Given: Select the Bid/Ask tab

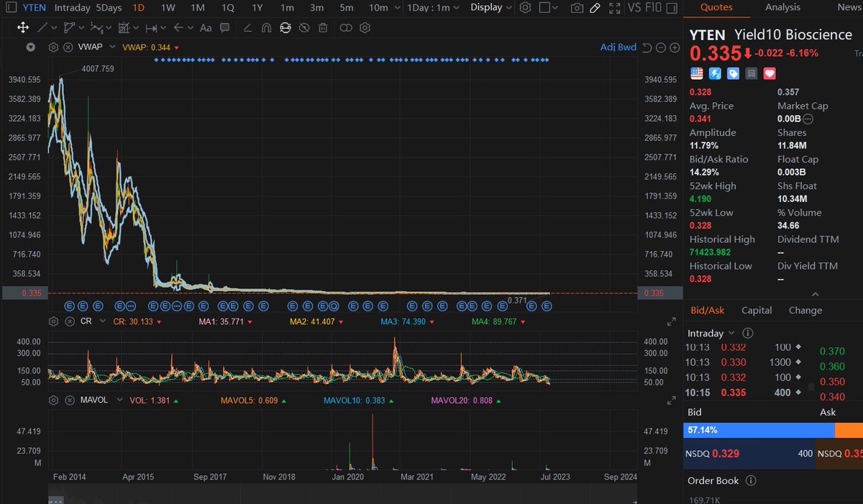Looking at the screenshot, I should (x=708, y=311).
